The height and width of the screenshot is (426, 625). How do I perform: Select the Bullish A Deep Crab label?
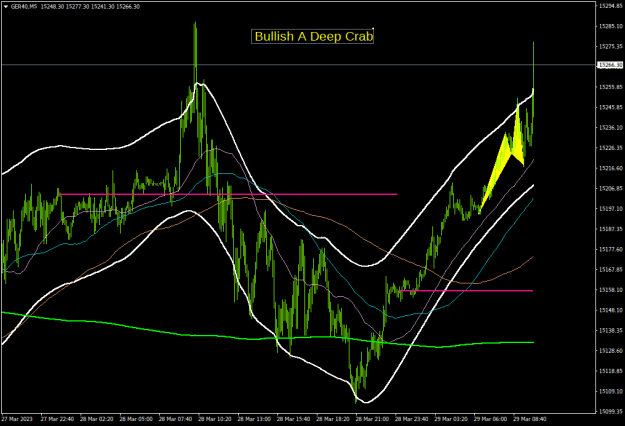[312, 36]
